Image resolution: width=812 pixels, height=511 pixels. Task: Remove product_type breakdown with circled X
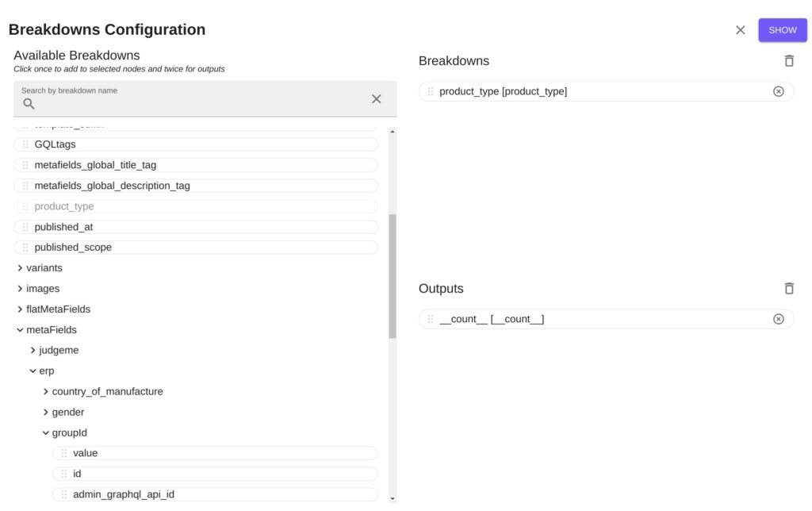pyautogui.click(x=779, y=92)
